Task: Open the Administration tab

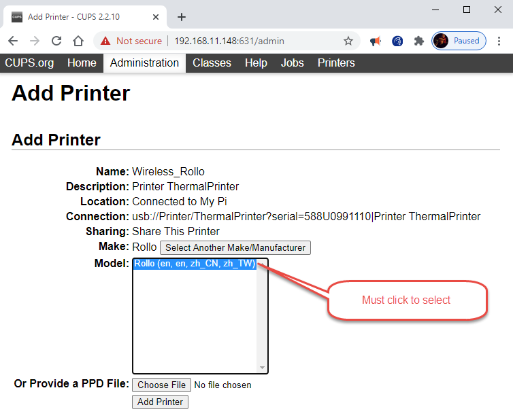Action: coord(145,63)
